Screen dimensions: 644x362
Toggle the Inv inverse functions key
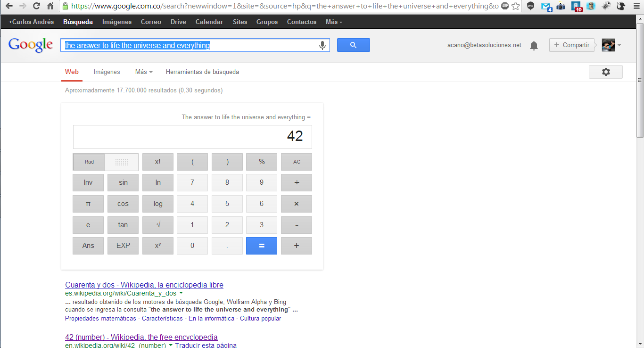point(88,182)
